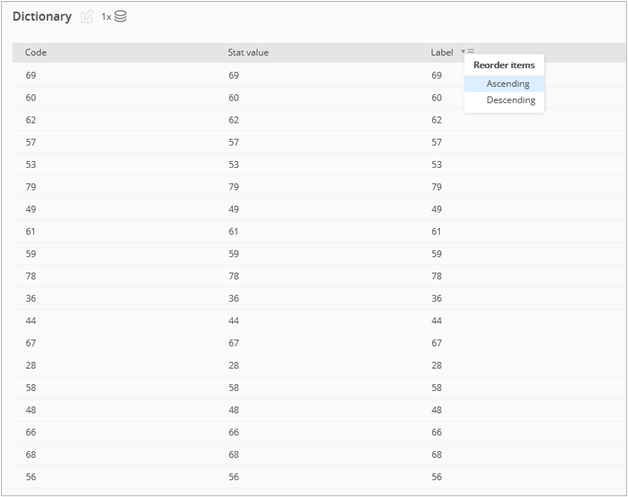
Task: Select Code cell with value 60
Action: [31, 98]
